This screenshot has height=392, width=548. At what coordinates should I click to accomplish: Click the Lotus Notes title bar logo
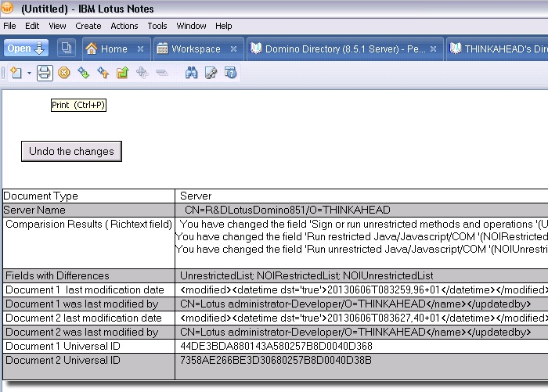pyautogui.click(x=7, y=8)
